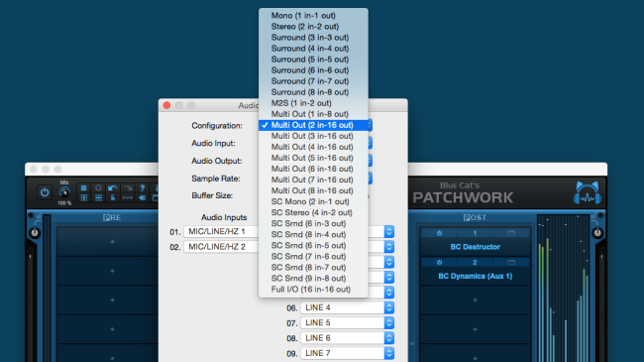644x362 pixels.
Task: Click the undo arrow icon
Action: 113,188
